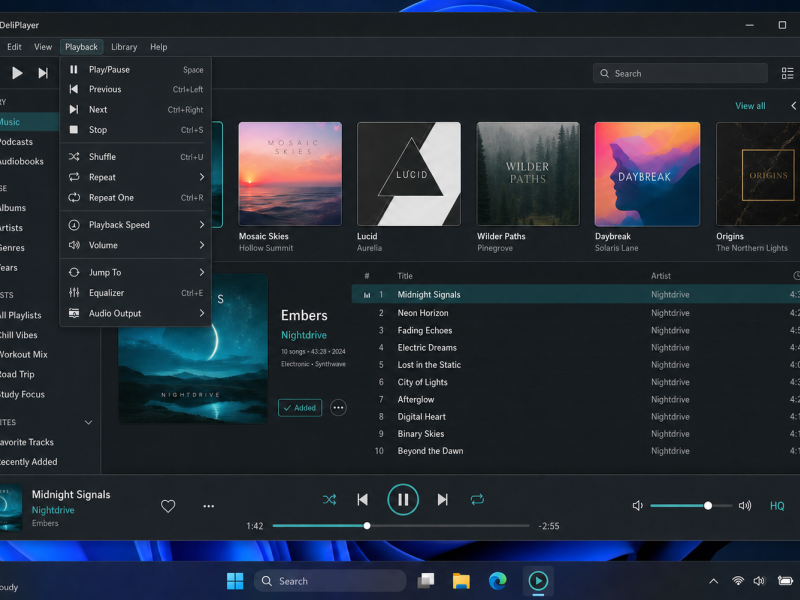Open more options for the now playing track
This screenshot has height=600, width=800.
pyautogui.click(x=209, y=506)
